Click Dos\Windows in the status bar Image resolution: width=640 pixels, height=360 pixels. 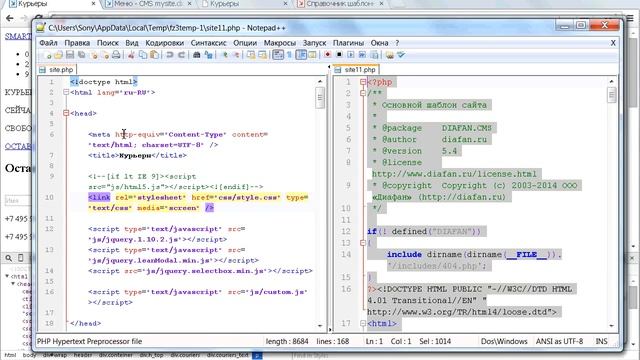pos(504,341)
